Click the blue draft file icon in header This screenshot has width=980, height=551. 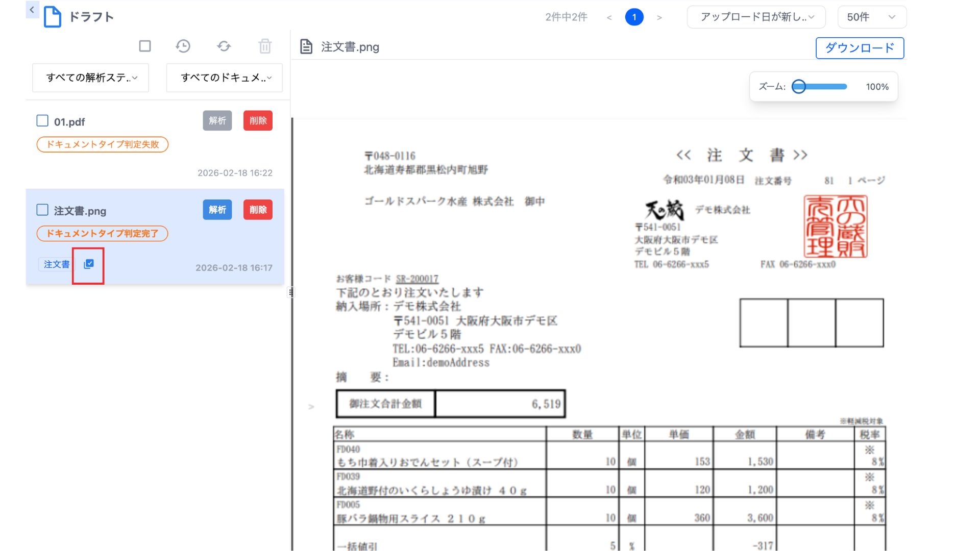coord(53,17)
